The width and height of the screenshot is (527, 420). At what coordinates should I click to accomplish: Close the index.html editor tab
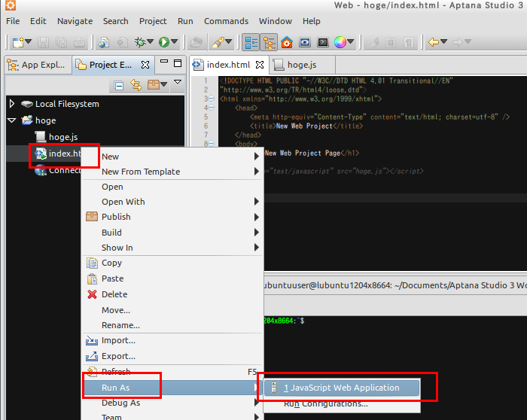coord(260,65)
